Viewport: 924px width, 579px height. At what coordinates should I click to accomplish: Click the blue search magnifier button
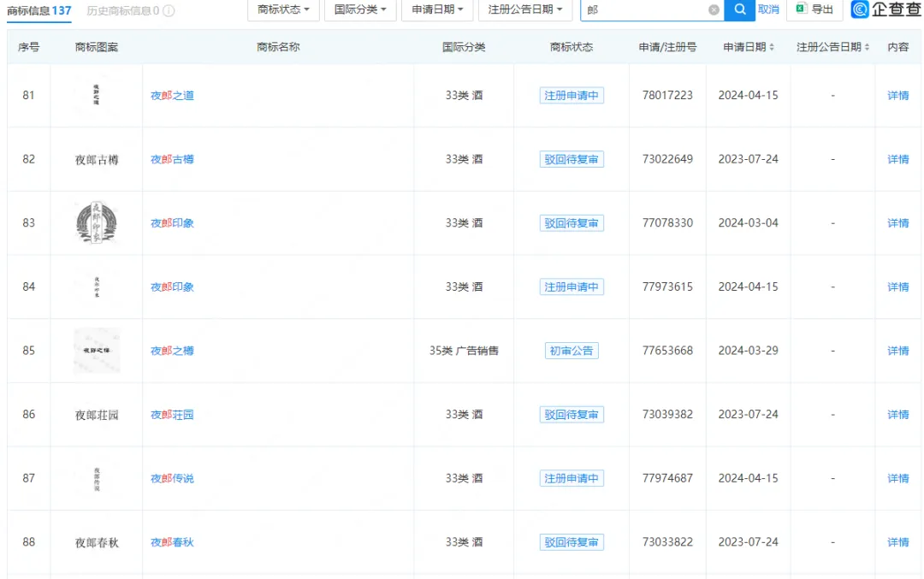click(739, 10)
